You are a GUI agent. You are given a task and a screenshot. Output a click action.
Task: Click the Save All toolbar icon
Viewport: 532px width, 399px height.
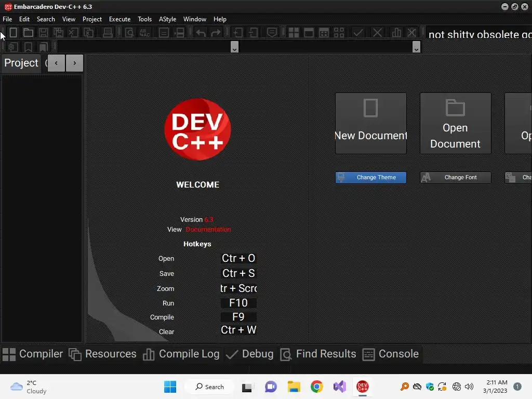pyautogui.click(x=58, y=33)
